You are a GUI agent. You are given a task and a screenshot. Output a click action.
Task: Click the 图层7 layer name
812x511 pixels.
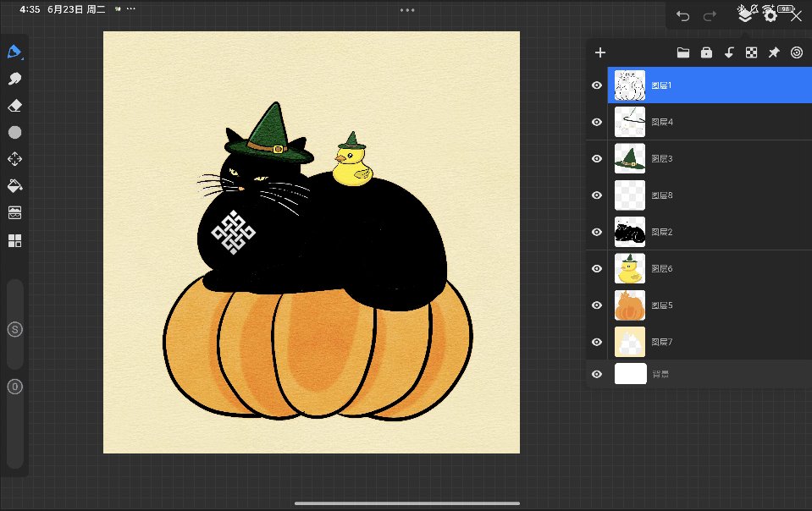click(662, 342)
